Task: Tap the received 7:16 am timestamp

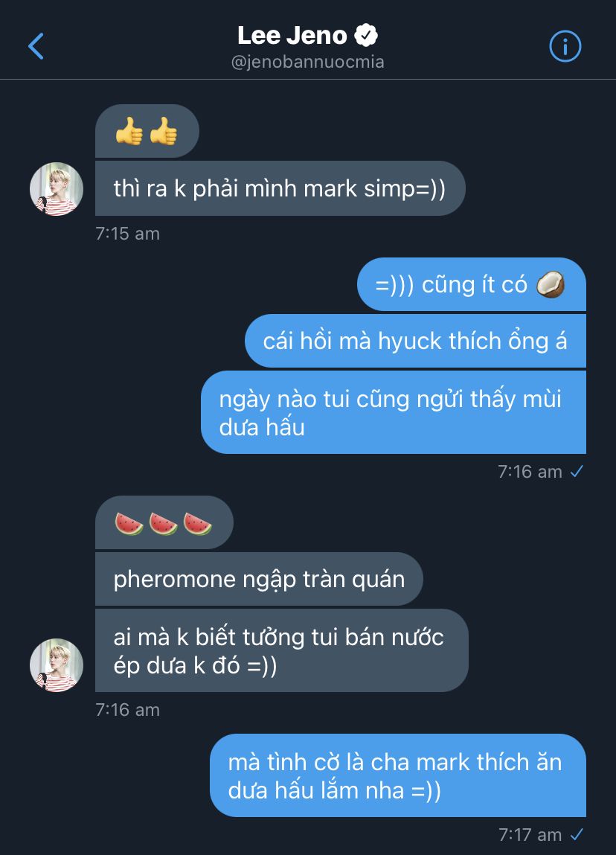Action: 127,710
